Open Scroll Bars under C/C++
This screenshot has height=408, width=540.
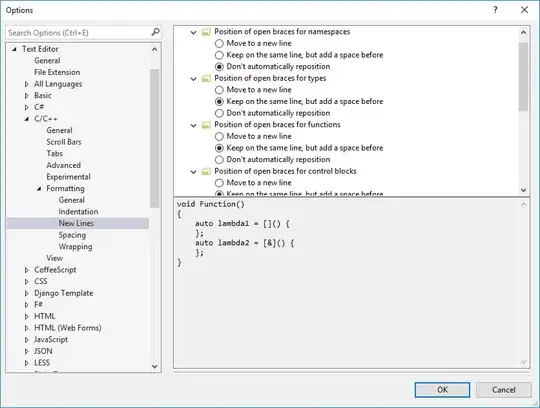64,142
